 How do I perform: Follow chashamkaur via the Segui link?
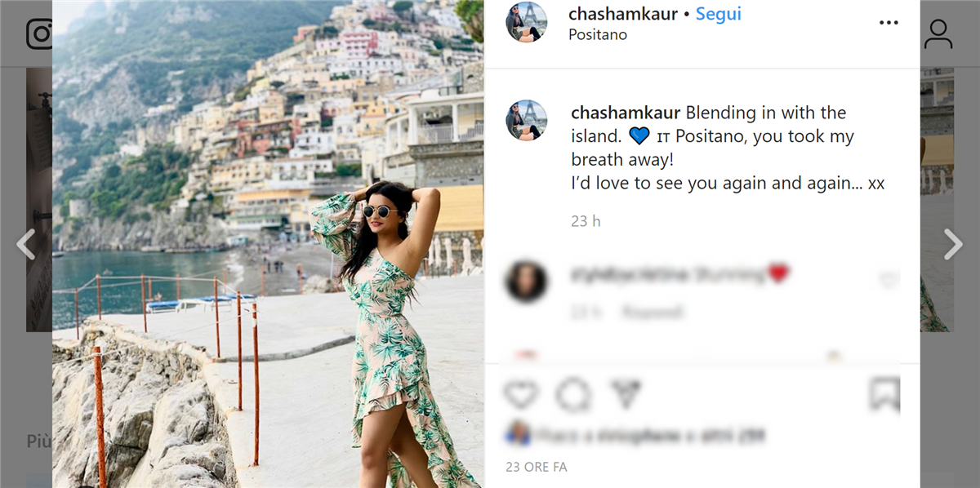[719, 14]
